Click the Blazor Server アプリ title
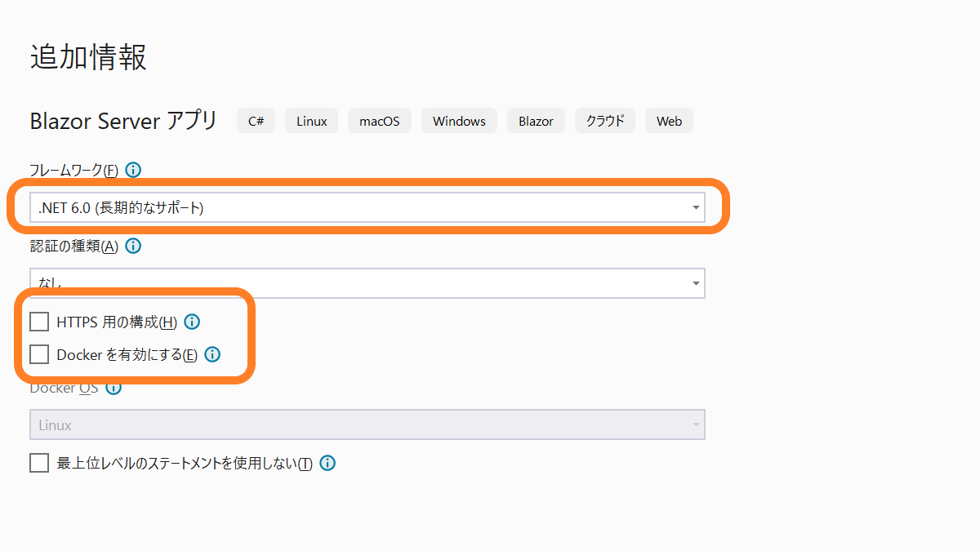This screenshot has width=980, height=551. pyautogui.click(x=123, y=121)
